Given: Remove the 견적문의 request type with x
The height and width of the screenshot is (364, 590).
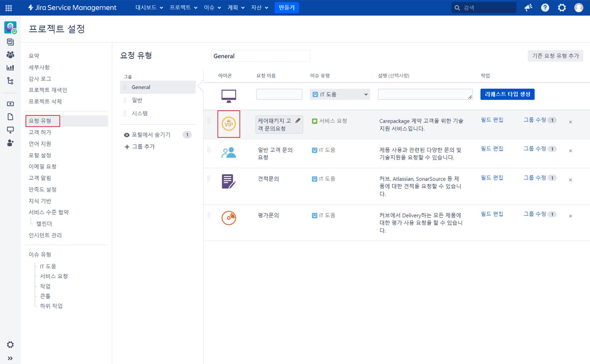Looking at the screenshot, I should pyautogui.click(x=570, y=180).
